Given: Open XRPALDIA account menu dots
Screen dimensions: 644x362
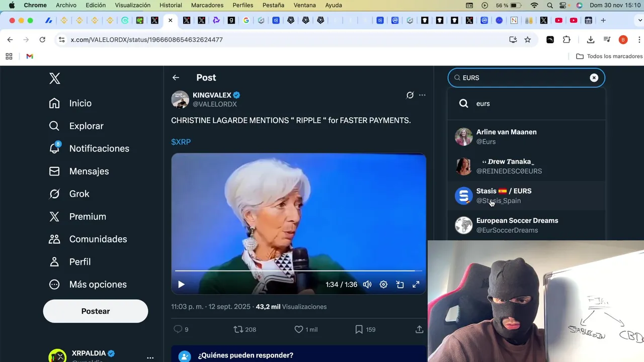Looking at the screenshot, I should tap(150, 357).
